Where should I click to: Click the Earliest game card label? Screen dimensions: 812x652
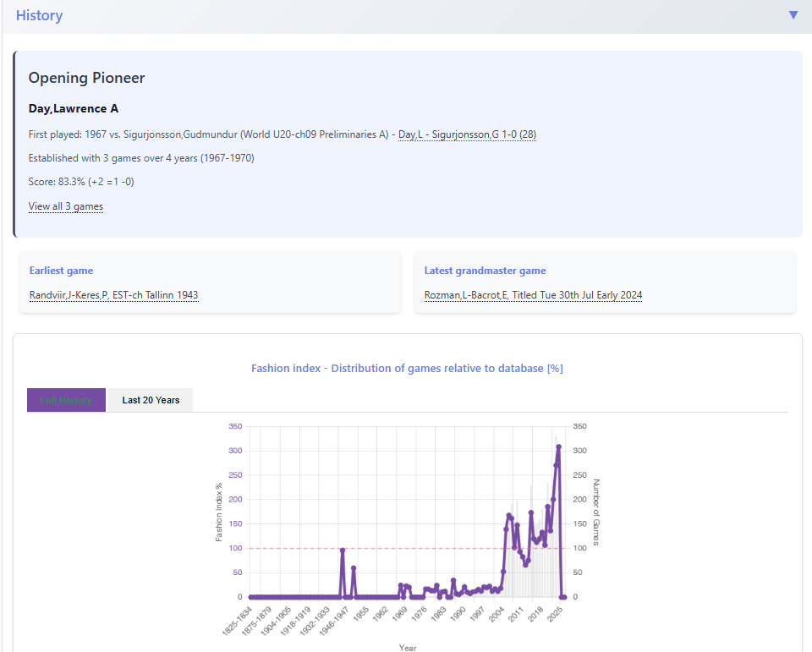click(61, 271)
